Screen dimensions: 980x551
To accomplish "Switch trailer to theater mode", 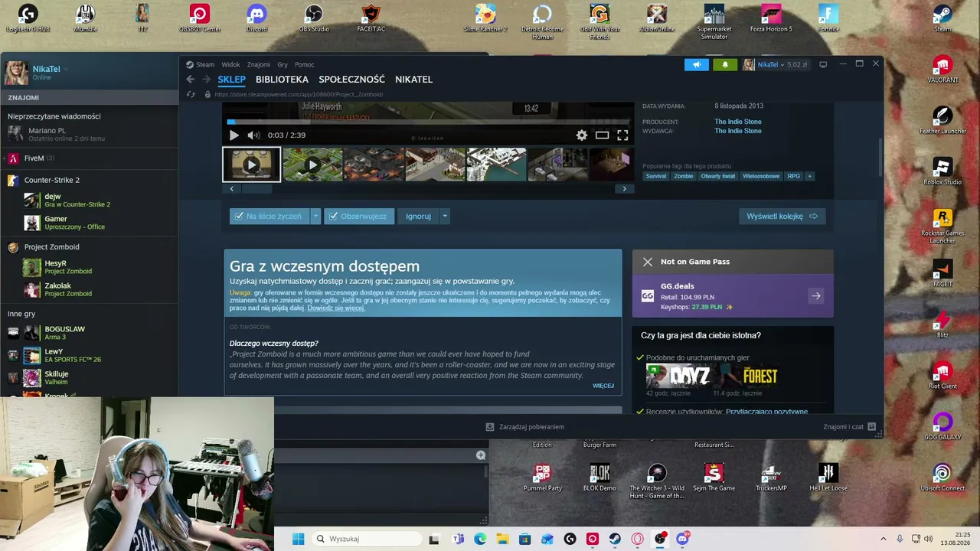I will (x=603, y=135).
